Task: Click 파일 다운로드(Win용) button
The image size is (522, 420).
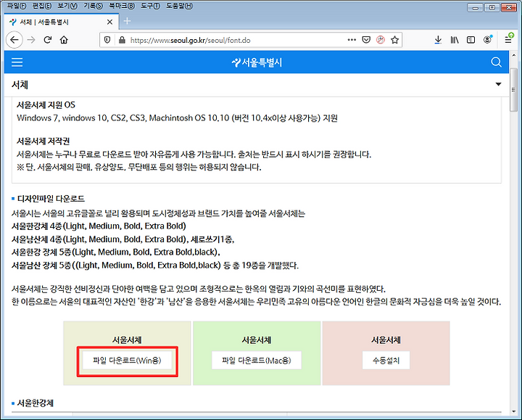Action: tap(127, 360)
